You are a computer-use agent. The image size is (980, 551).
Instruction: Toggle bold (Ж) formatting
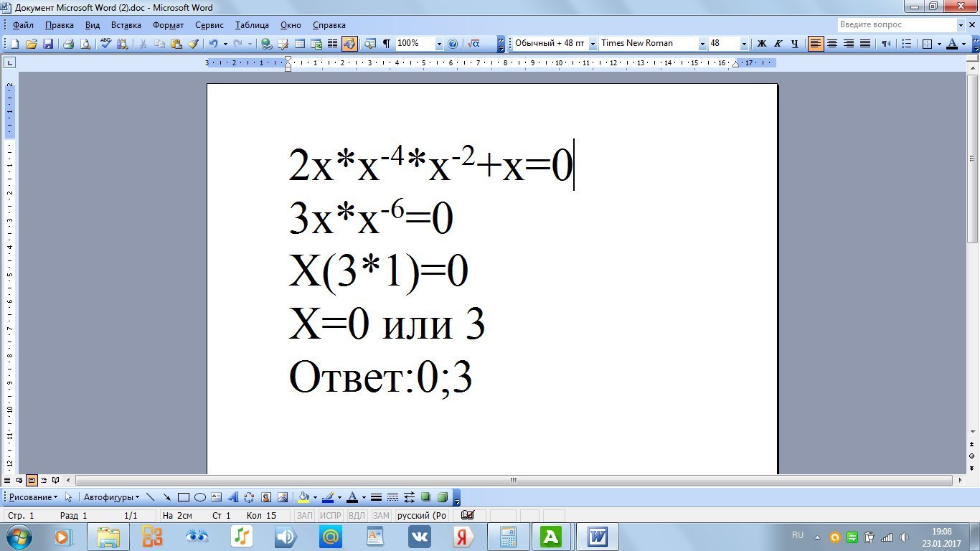[x=762, y=44]
